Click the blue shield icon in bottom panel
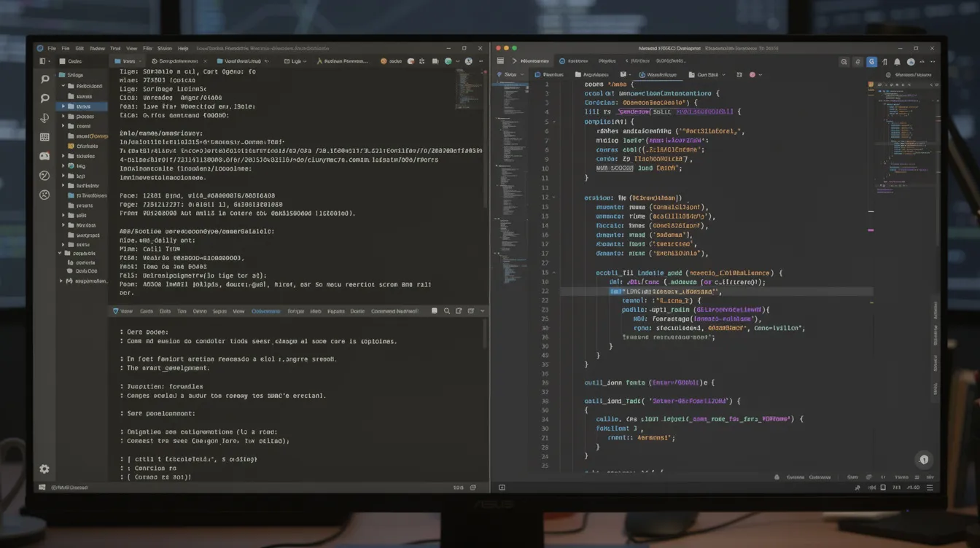Viewport: 980px width, 548px height. click(x=115, y=311)
